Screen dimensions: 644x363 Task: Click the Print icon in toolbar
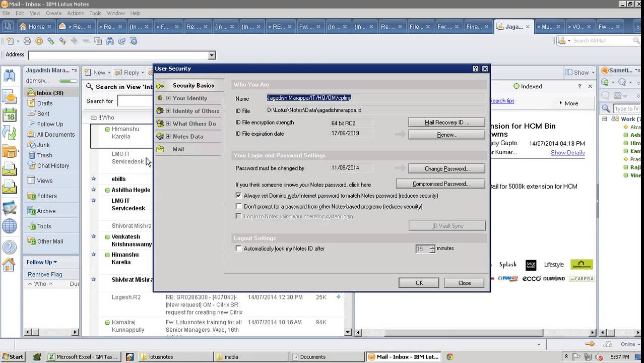[27, 41]
